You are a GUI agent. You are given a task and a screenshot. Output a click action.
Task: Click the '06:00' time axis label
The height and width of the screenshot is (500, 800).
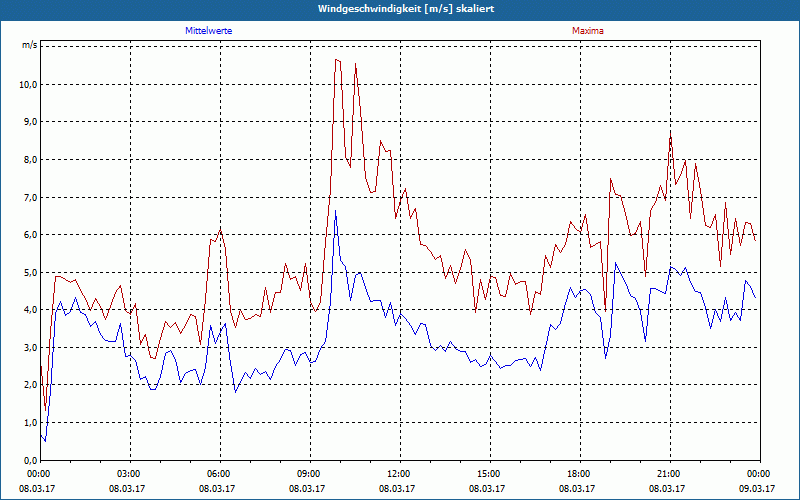coord(220,474)
